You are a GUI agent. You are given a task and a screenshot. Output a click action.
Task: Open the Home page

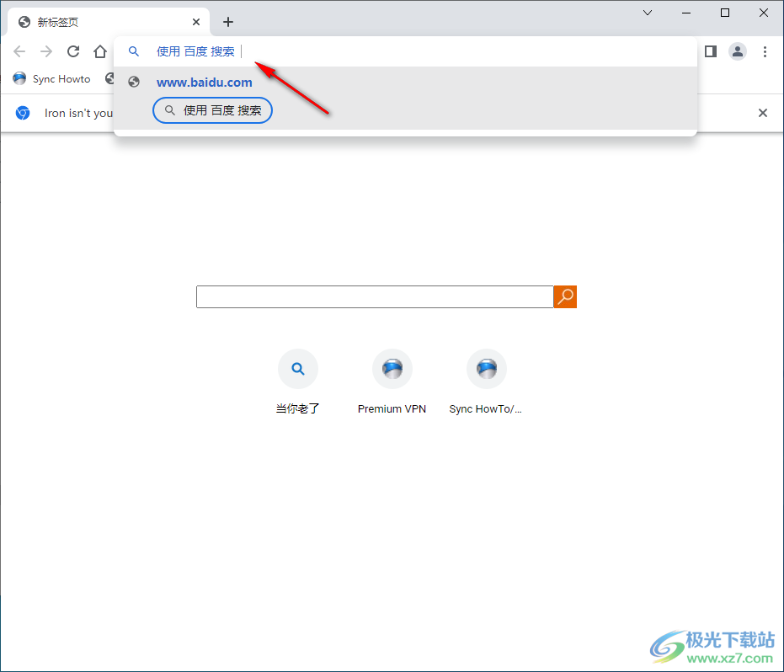[x=100, y=51]
